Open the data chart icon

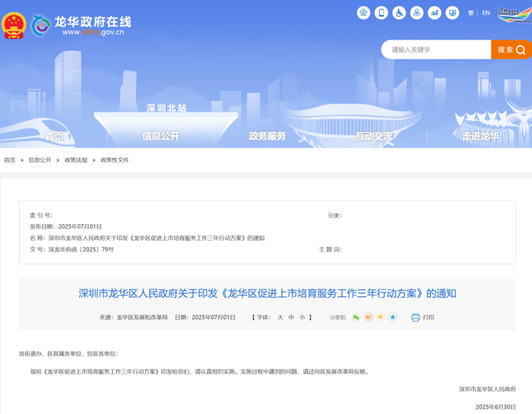[x=435, y=13]
